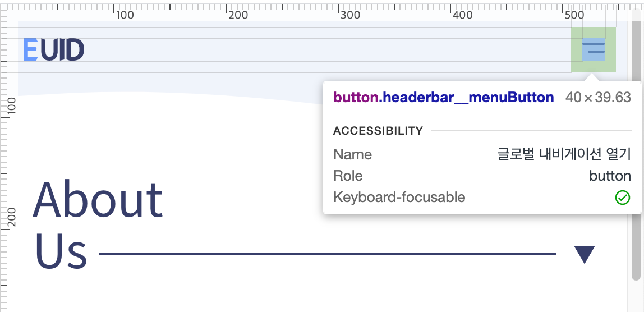Screen dimensions: 644x312
Task: Click the horizontal line beside Us
Action: [328, 254]
